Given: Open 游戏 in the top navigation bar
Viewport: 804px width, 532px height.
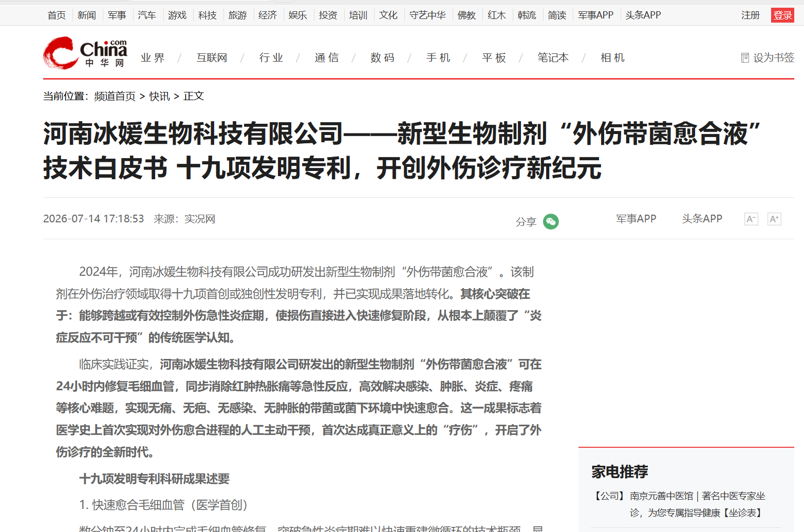Looking at the screenshot, I should point(177,15).
